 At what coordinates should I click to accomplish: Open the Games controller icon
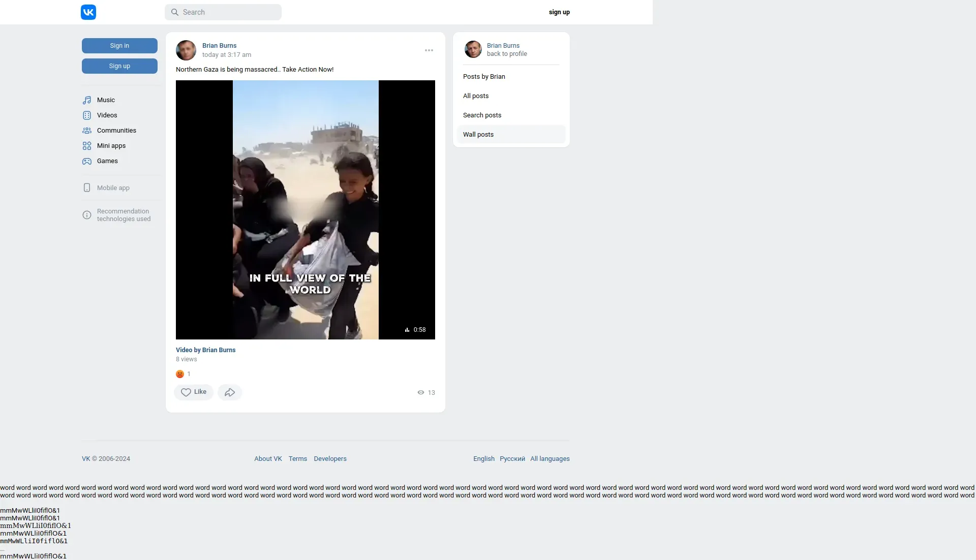[87, 161]
